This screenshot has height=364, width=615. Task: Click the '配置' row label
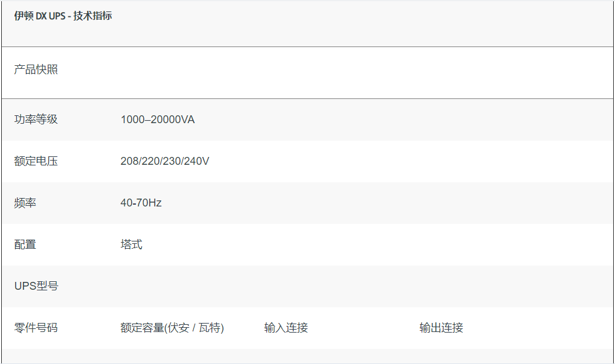tap(25, 244)
